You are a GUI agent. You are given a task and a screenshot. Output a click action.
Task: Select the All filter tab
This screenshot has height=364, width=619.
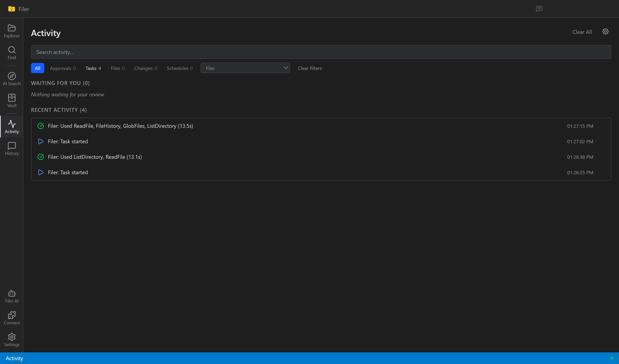coord(38,68)
